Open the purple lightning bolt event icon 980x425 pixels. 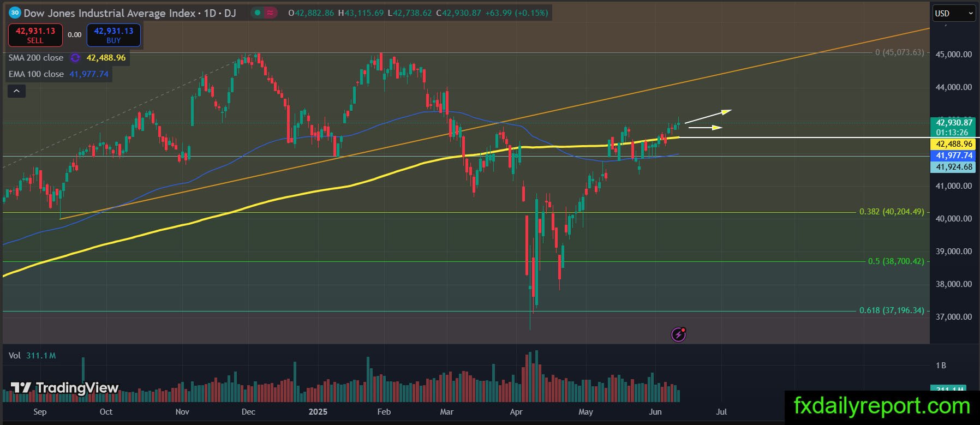coord(678,334)
